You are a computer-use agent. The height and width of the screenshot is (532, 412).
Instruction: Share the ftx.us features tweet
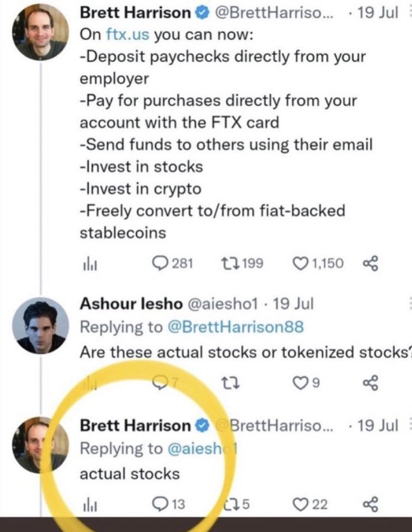[370, 264]
